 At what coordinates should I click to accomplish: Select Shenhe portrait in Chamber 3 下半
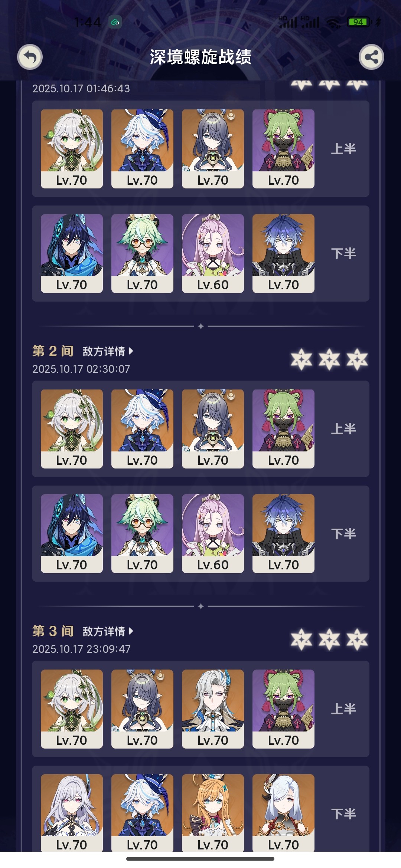tap(283, 812)
